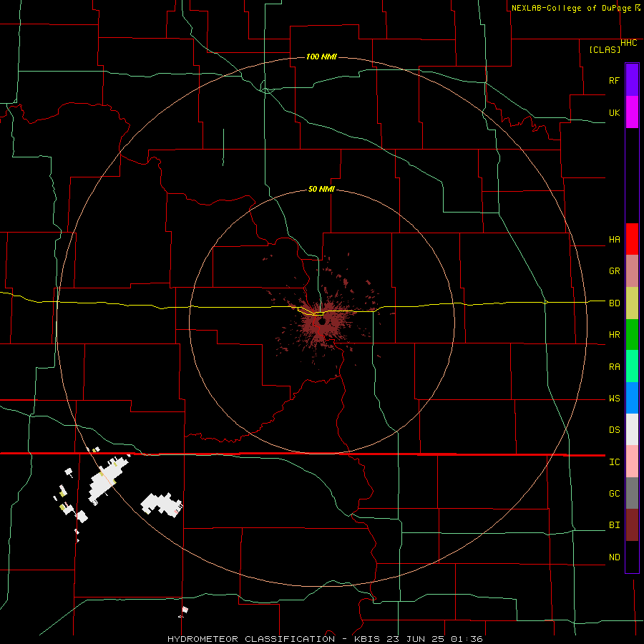Click the GR legend label
Image resolution: width=644 pixels, height=644 pixels.
614,271
